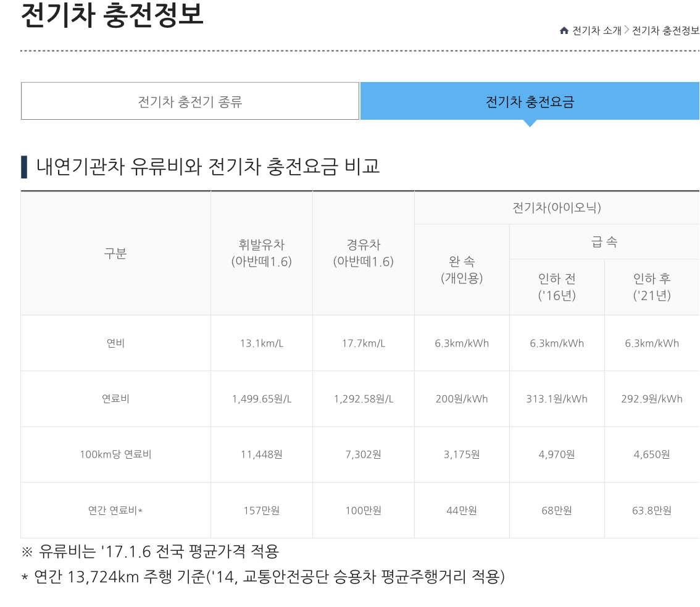Select the 100만원 cell
The width and height of the screenshot is (700, 607).
pyautogui.click(x=364, y=510)
